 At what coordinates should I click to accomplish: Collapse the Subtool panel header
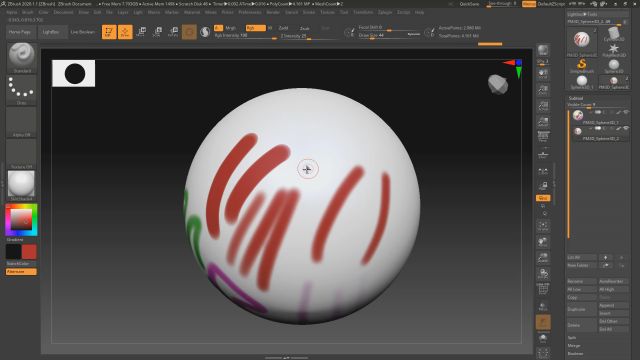click(x=576, y=98)
